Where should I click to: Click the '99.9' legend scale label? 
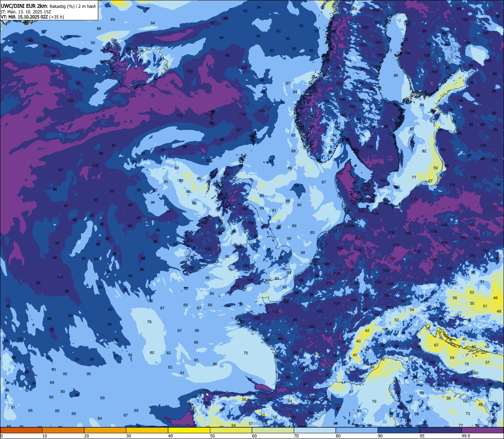tap(466, 436)
